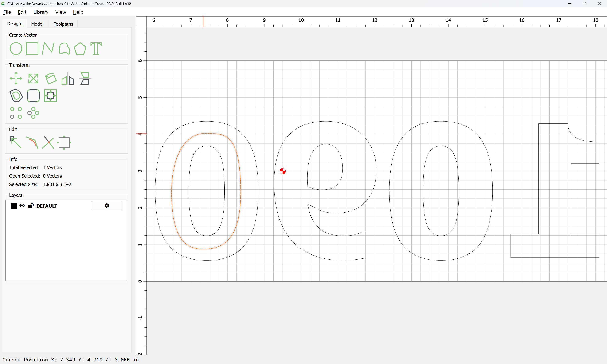Click the red origin marker on canvas
This screenshot has height=364, width=607.
[283, 171]
